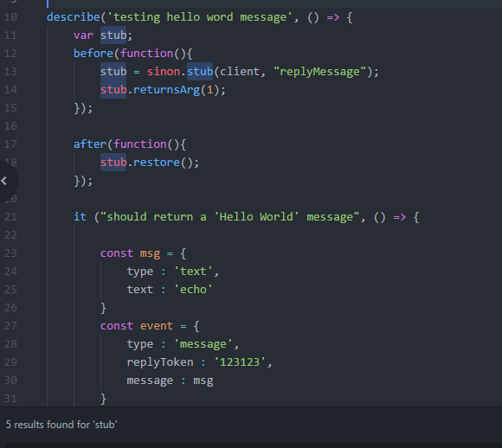The height and width of the screenshot is (448, 502).
Task: Click 'function' keyword in after hook
Action: click(x=140, y=144)
